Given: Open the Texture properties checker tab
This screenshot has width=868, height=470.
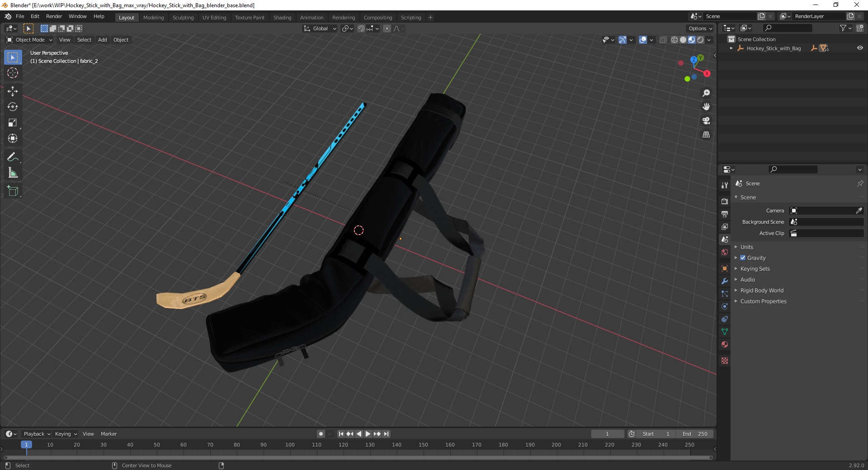Looking at the screenshot, I should point(725,361).
